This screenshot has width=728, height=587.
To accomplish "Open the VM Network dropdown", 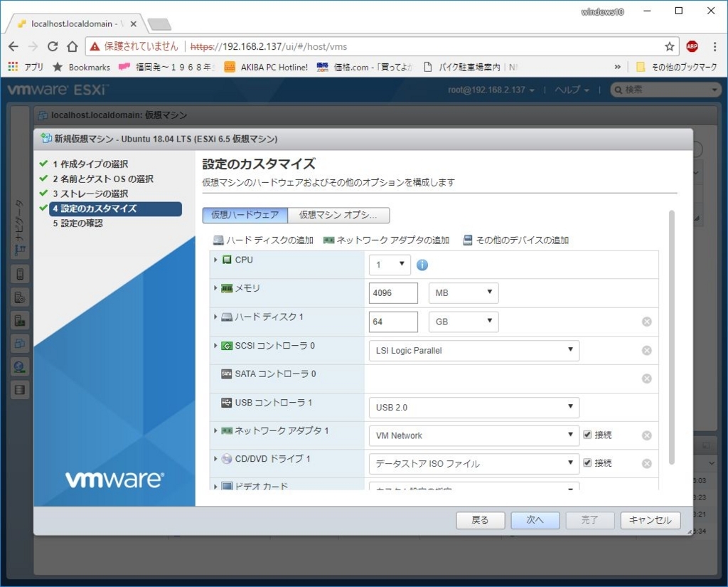I will (x=474, y=435).
